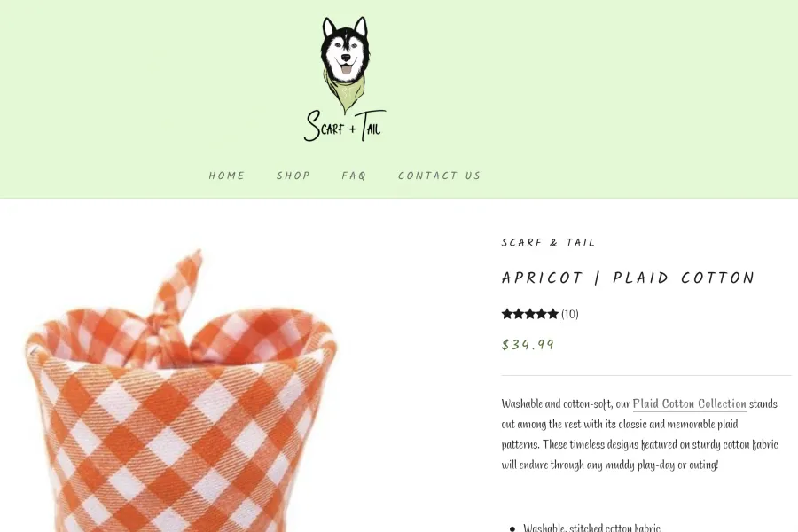The height and width of the screenshot is (532, 798).
Task: Click the SCARF & TAIL vendor link
Action: click(548, 243)
